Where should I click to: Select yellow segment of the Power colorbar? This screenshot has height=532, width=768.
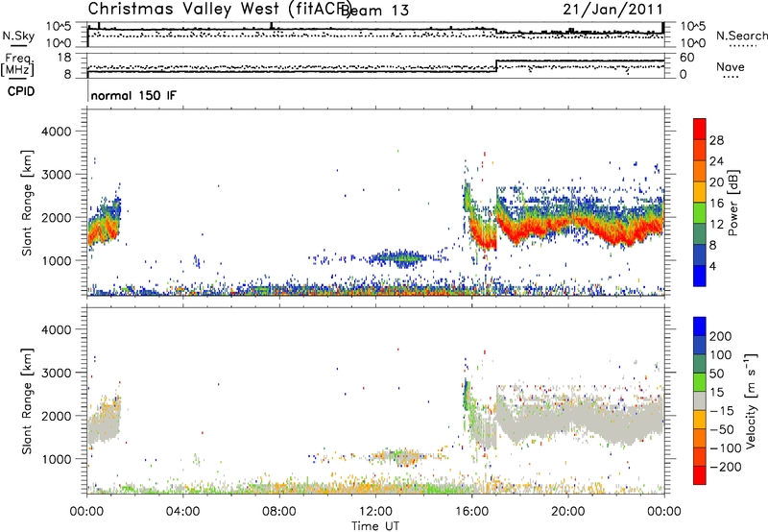pyautogui.click(x=700, y=192)
